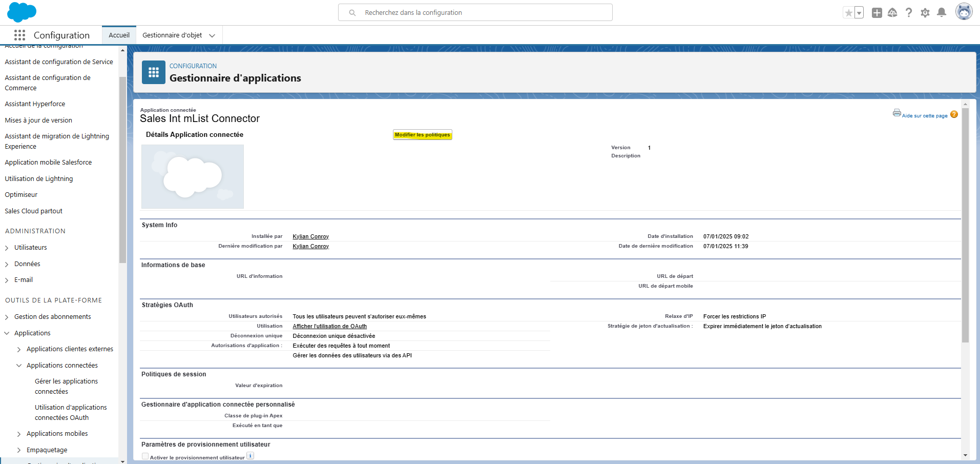Click 'Expirer immédiatement le jeton d'actualisation' value
The width and height of the screenshot is (980, 464).
click(762, 326)
